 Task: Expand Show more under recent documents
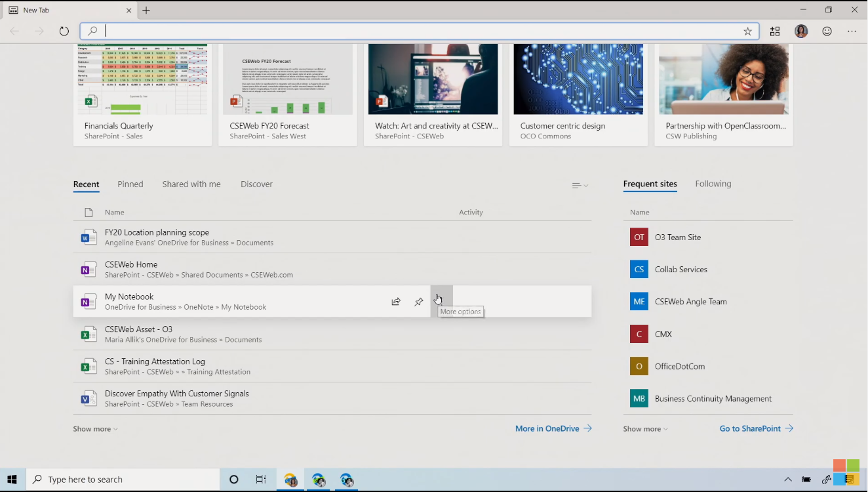click(x=95, y=429)
